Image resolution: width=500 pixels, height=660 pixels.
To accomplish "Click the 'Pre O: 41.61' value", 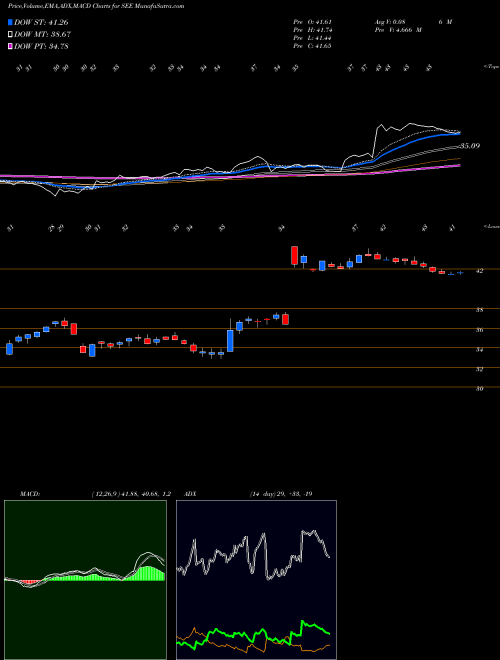I will pos(312,22).
